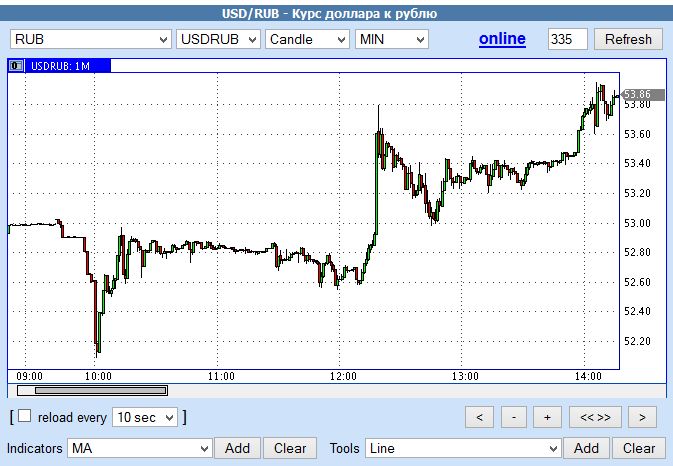The width and height of the screenshot is (673, 466).
Task: Click the 53.00 price axis label
Action: pyautogui.click(x=637, y=223)
